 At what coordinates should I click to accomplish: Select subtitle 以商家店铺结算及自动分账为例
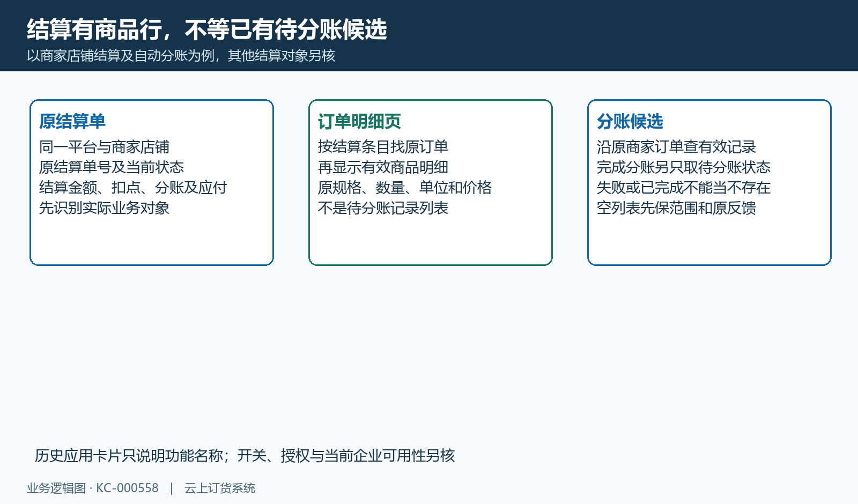[x=121, y=56]
